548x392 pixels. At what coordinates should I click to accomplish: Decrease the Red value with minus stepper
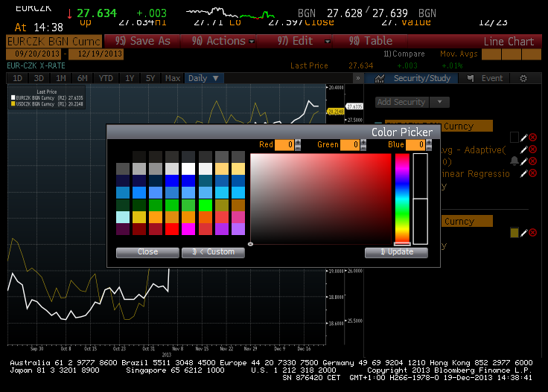tap(298, 148)
